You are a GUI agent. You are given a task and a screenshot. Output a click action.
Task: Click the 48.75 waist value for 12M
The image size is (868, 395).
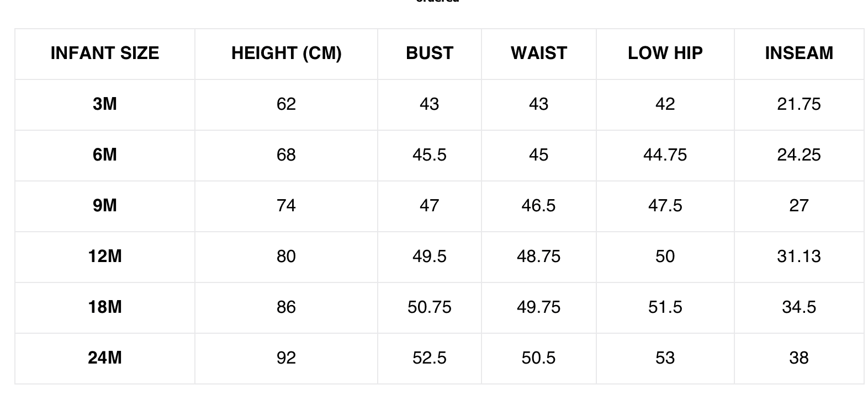coord(538,257)
